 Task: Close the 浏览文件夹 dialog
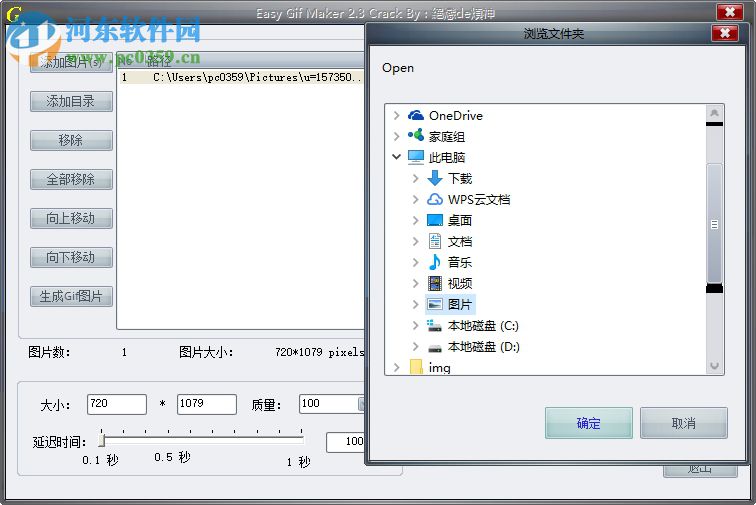[725, 33]
